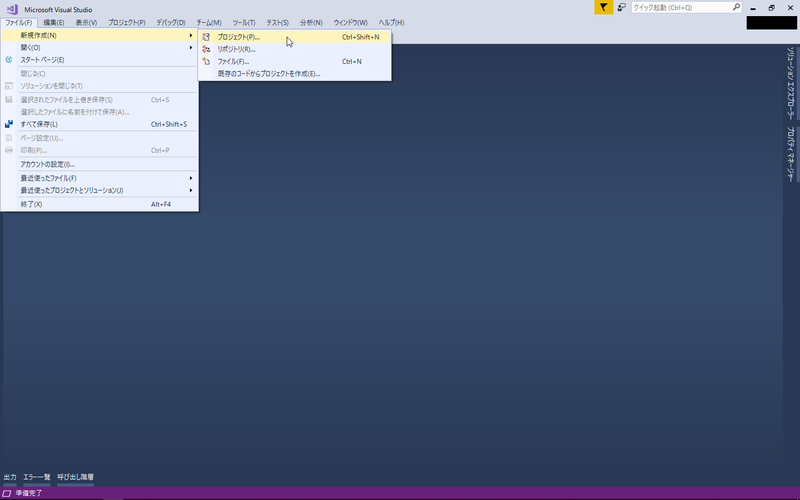800x500 pixels.
Task: Close the Visual Studio window
Action: tap(790, 8)
